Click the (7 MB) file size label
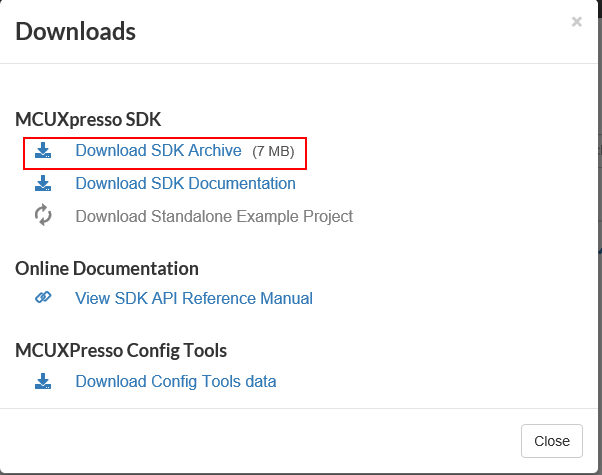 pos(273,152)
